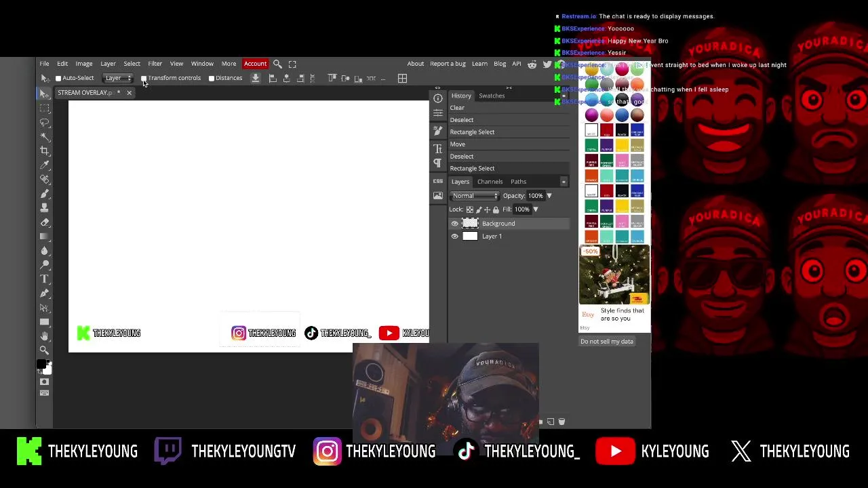Click the red Account button
The width and height of the screenshot is (868, 488).
point(255,64)
